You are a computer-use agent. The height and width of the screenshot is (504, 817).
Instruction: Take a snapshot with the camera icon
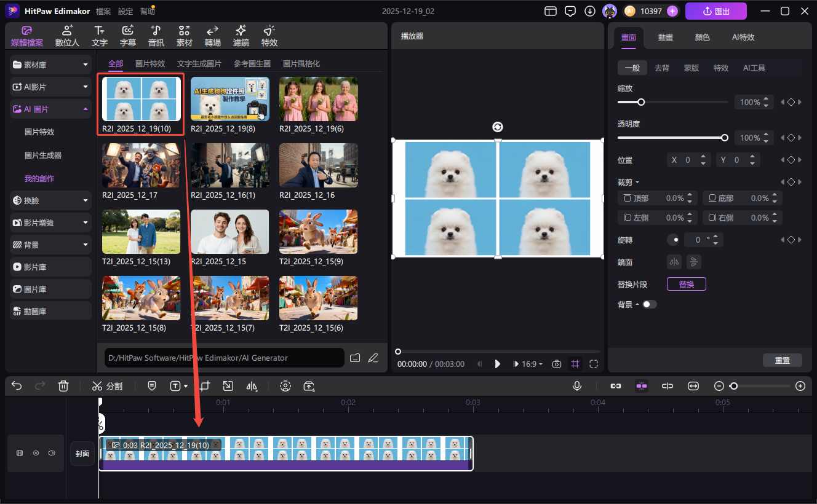(x=557, y=364)
